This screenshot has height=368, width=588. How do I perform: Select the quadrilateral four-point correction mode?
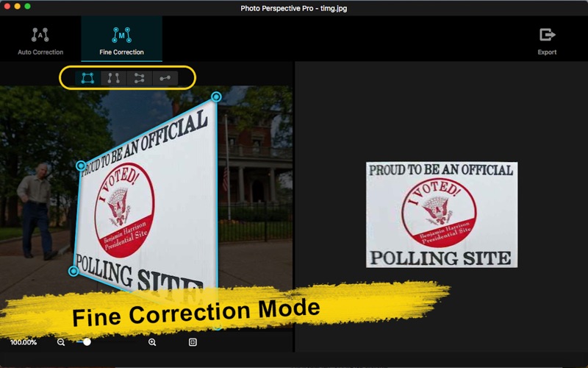tap(87, 78)
